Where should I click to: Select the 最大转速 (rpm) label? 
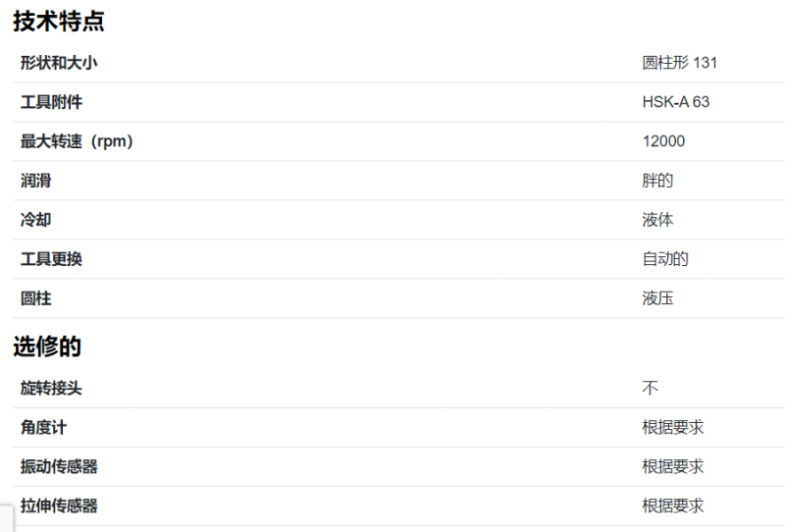point(77,141)
